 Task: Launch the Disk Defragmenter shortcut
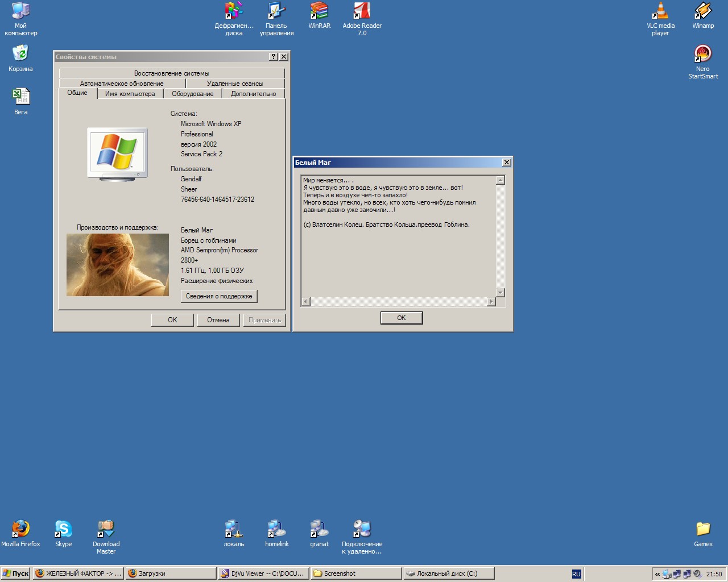click(x=234, y=19)
